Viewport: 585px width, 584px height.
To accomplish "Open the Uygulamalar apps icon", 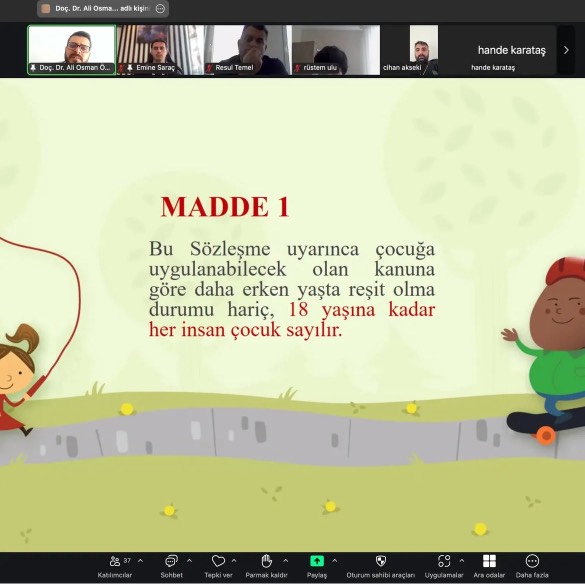I will (x=444, y=561).
